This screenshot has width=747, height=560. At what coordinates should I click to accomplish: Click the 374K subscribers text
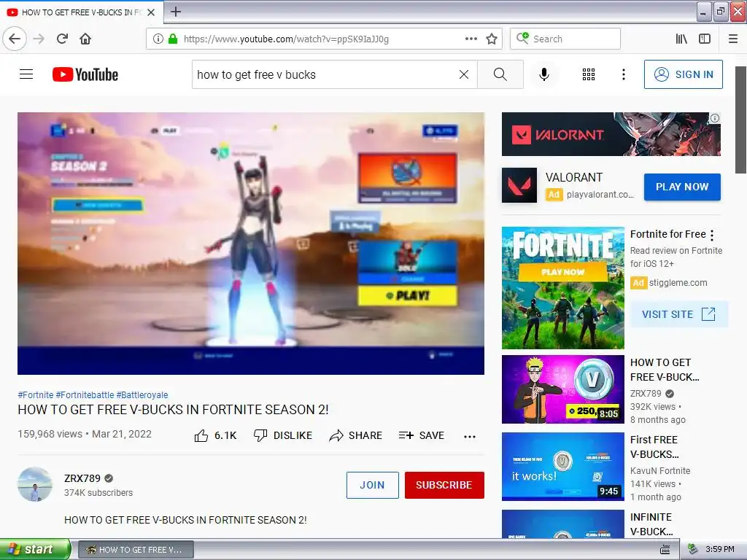(x=98, y=493)
